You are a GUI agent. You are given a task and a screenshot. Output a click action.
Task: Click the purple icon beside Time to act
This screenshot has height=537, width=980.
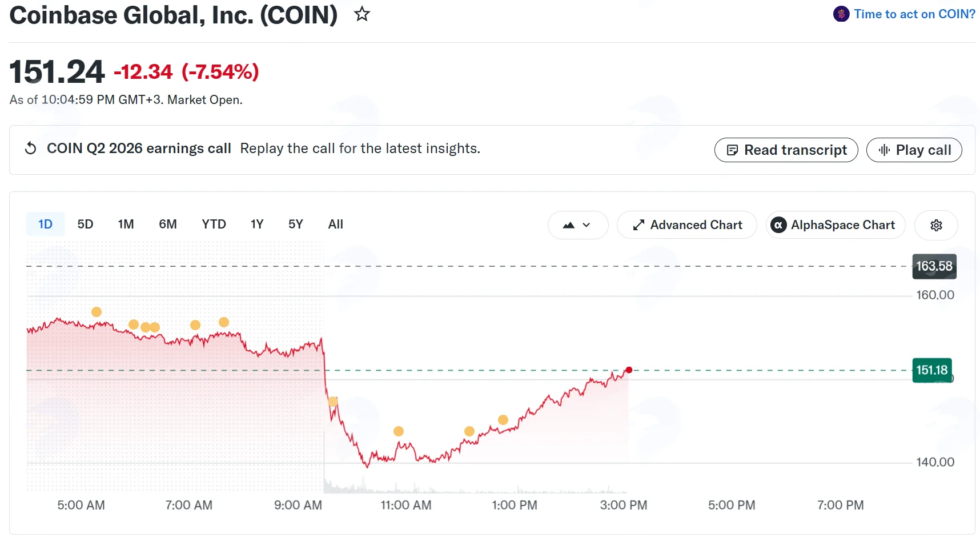click(841, 14)
